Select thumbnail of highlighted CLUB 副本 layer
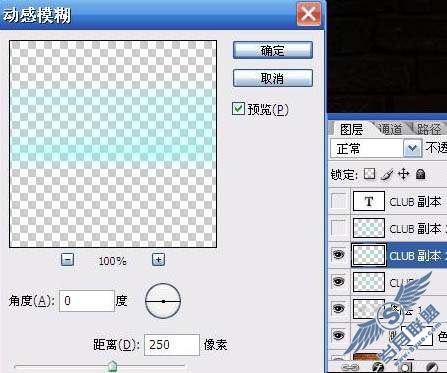Viewport: 447px width, 373px height. coord(369,255)
